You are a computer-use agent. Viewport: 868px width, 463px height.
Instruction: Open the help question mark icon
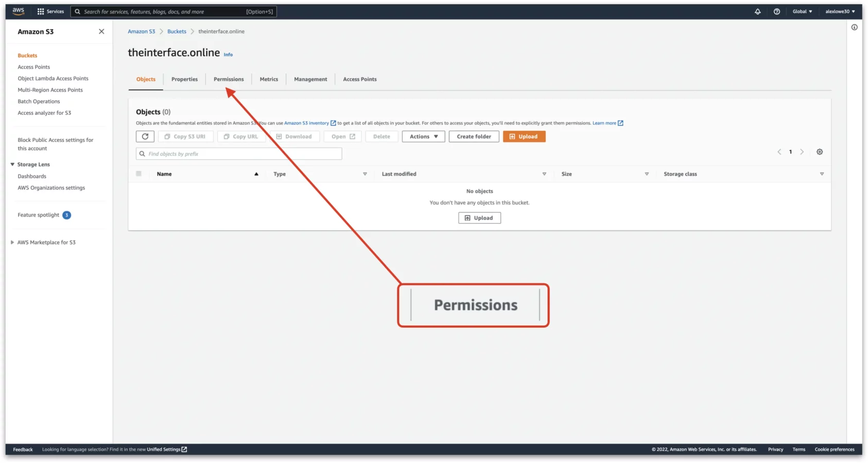(x=776, y=11)
